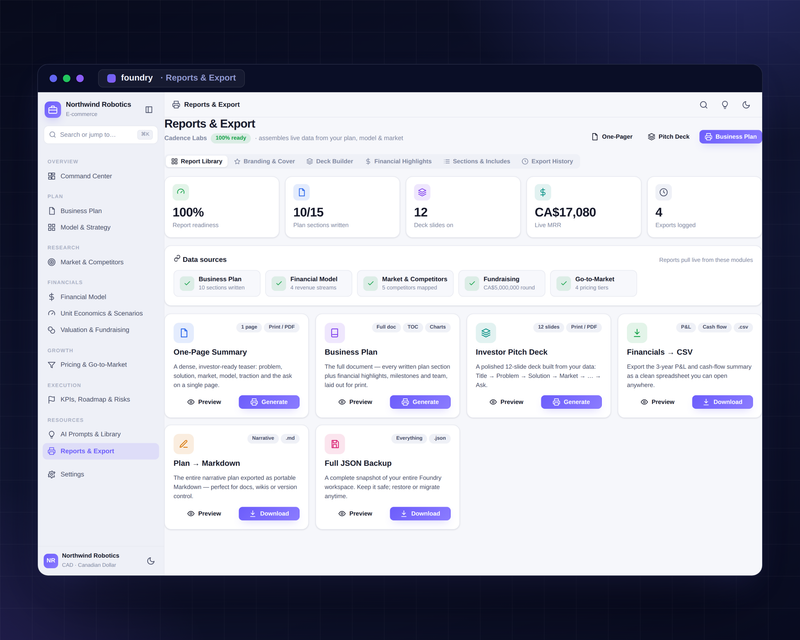This screenshot has width=800, height=640.
Task: Generate the Business Plan document
Action: (x=420, y=402)
